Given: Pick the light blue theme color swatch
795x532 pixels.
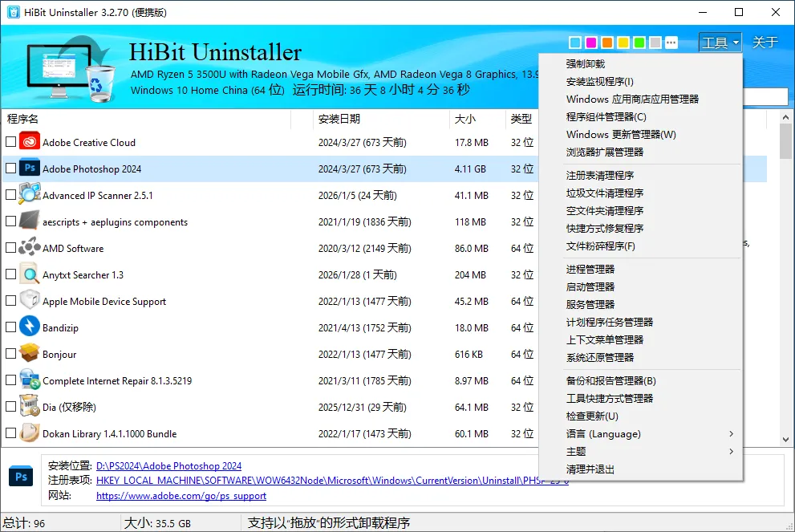Looking at the screenshot, I should 575,43.
